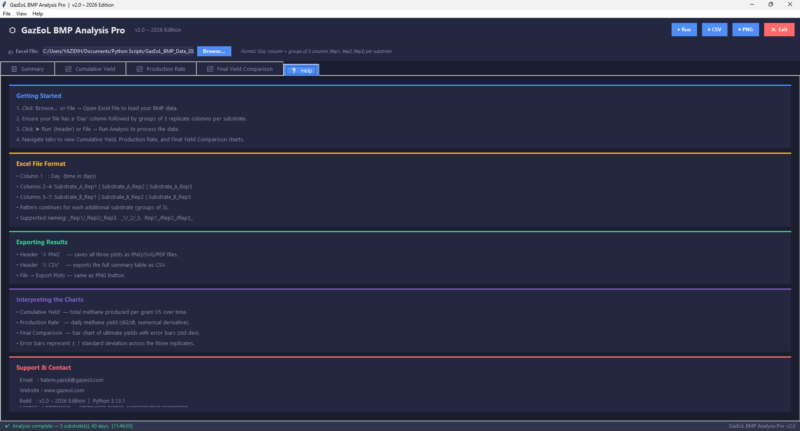Screen dimensions: 800x431
Task: Open the View menu
Action: [x=22, y=13]
